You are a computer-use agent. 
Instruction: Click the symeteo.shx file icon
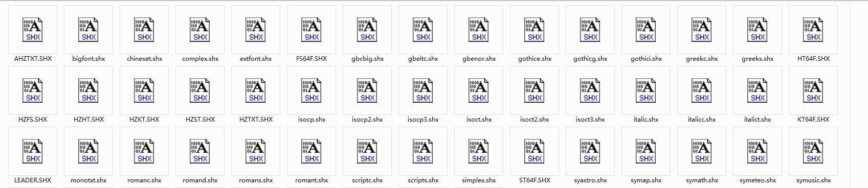(758, 151)
